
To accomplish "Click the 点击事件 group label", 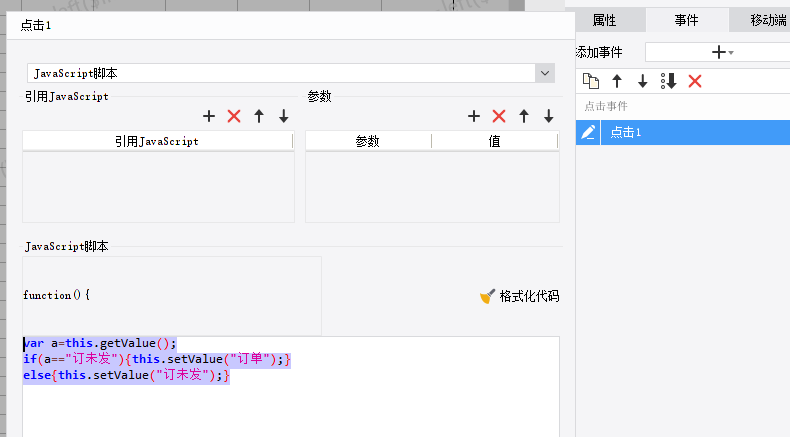I will 606,106.
